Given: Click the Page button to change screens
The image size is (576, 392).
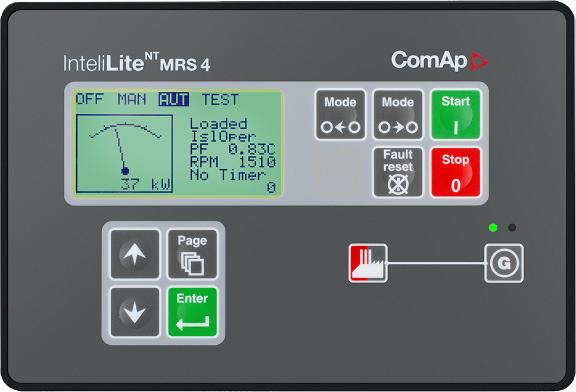Looking at the screenshot, I should pos(192,255).
